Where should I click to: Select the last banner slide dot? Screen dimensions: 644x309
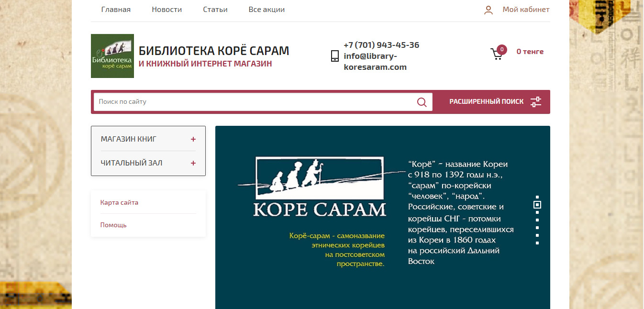click(537, 243)
